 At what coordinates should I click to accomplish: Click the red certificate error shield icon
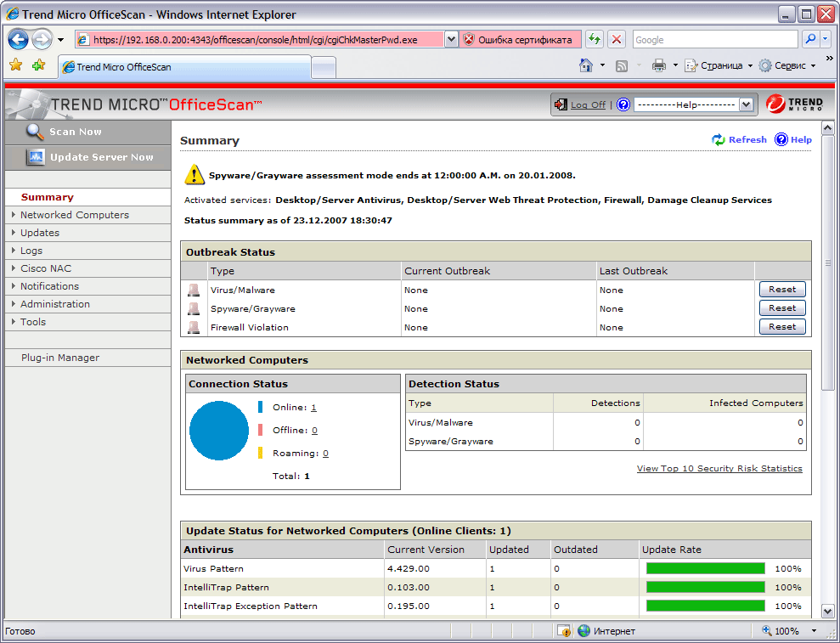tap(469, 40)
